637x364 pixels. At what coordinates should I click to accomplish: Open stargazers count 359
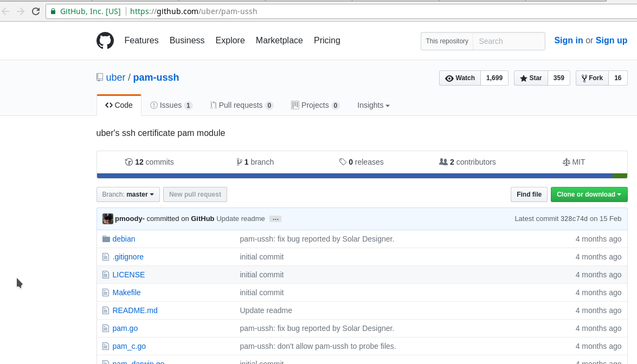(559, 78)
